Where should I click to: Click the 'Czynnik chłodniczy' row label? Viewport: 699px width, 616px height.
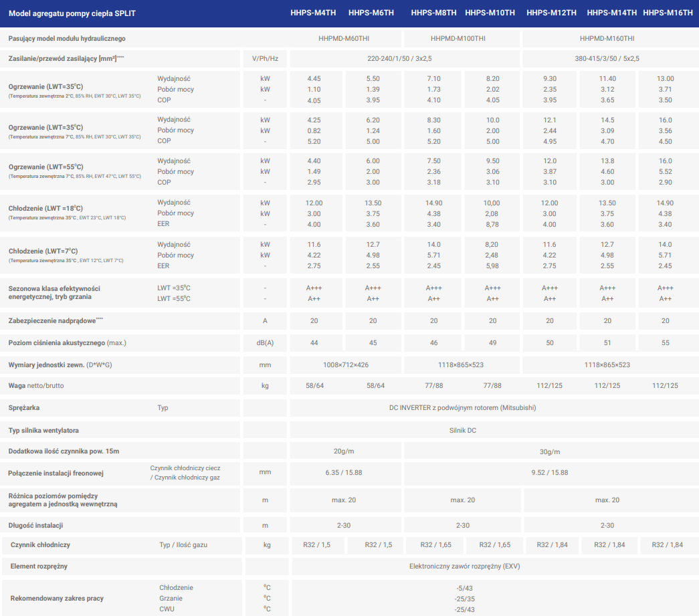coord(40,544)
